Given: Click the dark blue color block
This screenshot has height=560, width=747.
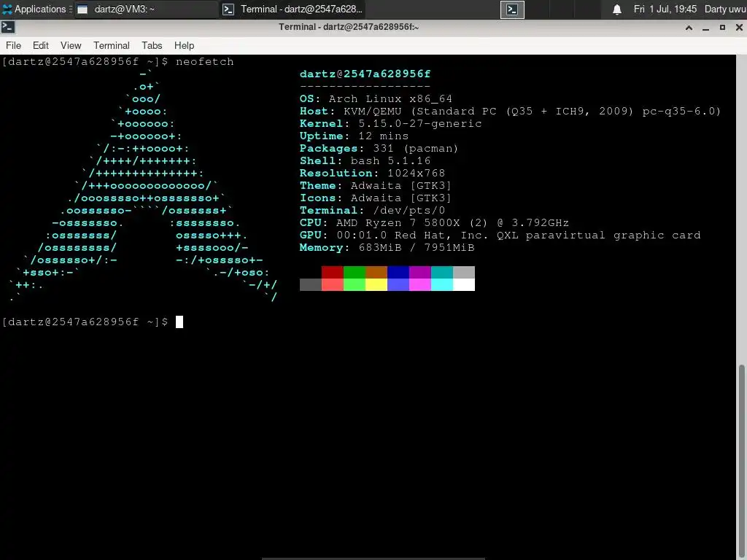Looking at the screenshot, I should (x=398, y=273).
